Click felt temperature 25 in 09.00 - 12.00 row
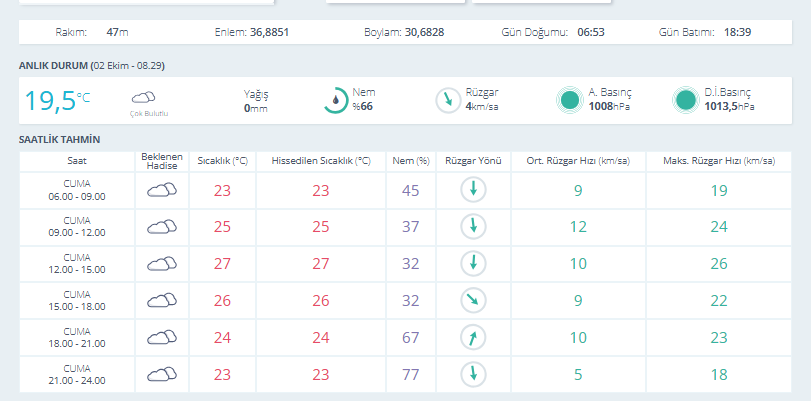This screenshot has width=811, height=401. coord(321,227)
